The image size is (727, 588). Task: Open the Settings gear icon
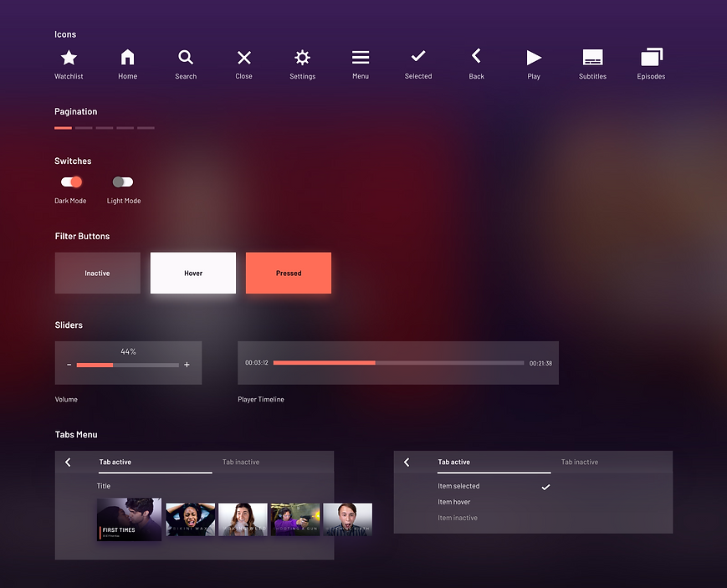[x=302, y=57]
